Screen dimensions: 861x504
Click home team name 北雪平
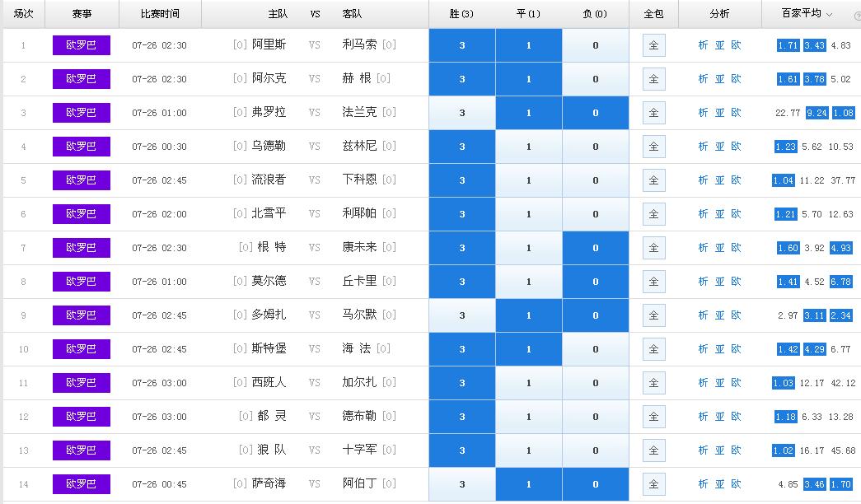click(269, 213)
